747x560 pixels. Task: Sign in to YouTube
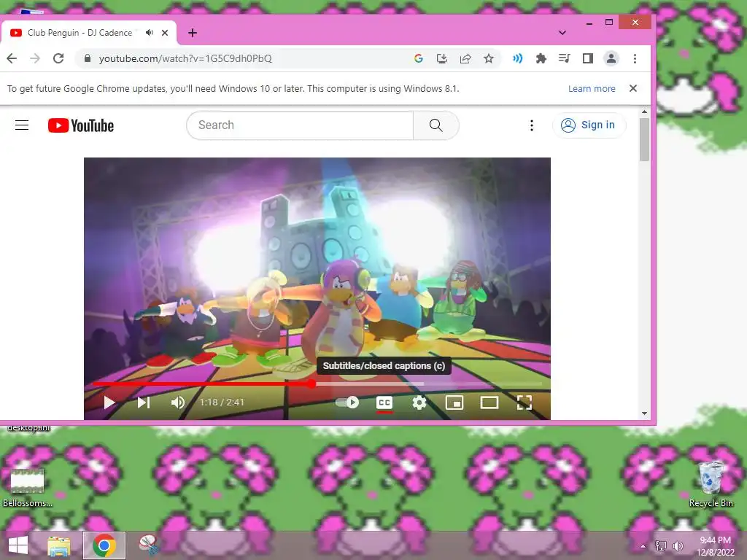click(x=589, y=125)
